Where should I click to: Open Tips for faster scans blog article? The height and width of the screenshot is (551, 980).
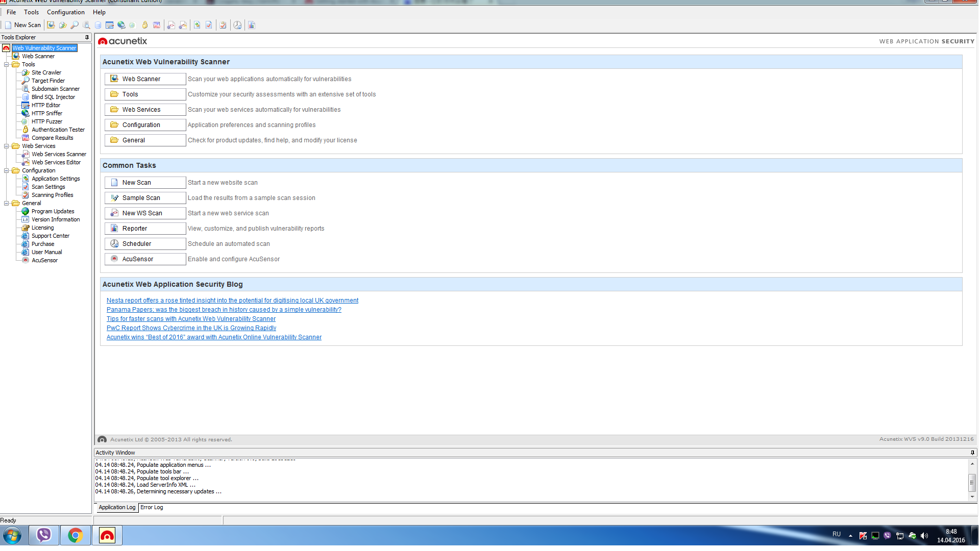click(x=190, y=318)
